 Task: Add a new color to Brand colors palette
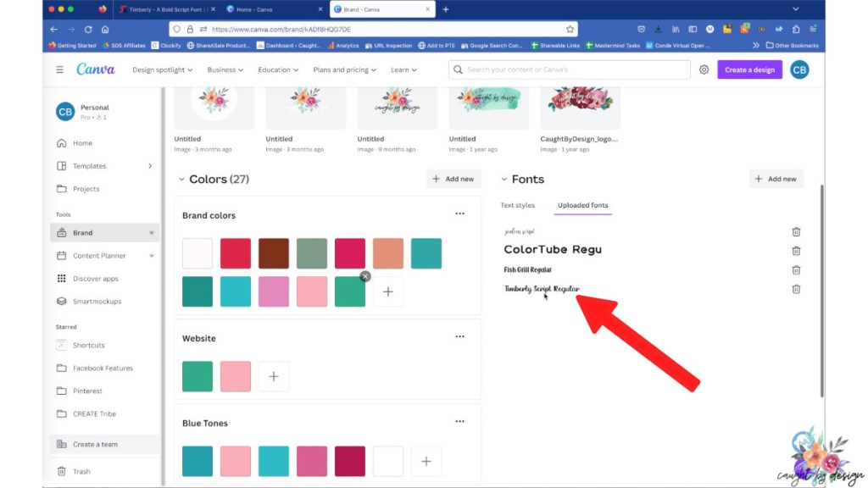point(387,291)
